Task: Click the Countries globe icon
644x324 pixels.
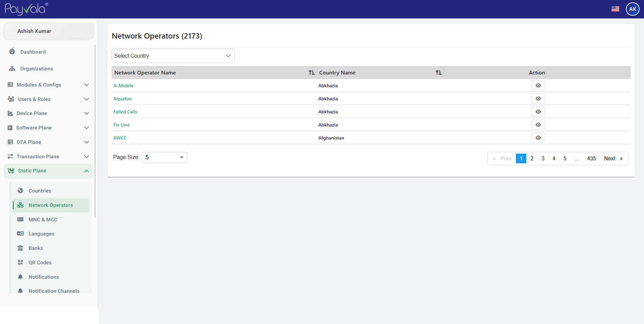Action: tap(20, 191)
